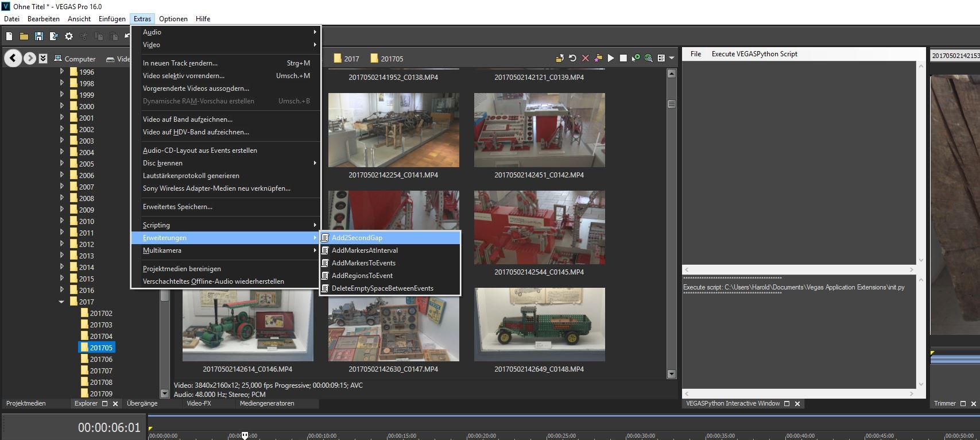Refresh the Explorer file list
The width and height of the screenshot is (980, 440).
click(572, 58)
